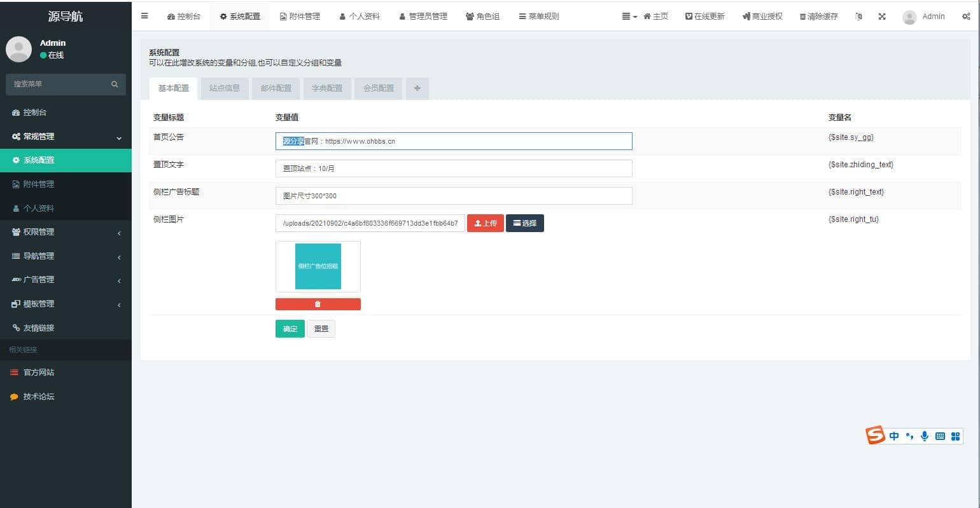Viewport: 980px width, 508px height.
Task: Click the plus icon to add config group
Action: point(417,88)
